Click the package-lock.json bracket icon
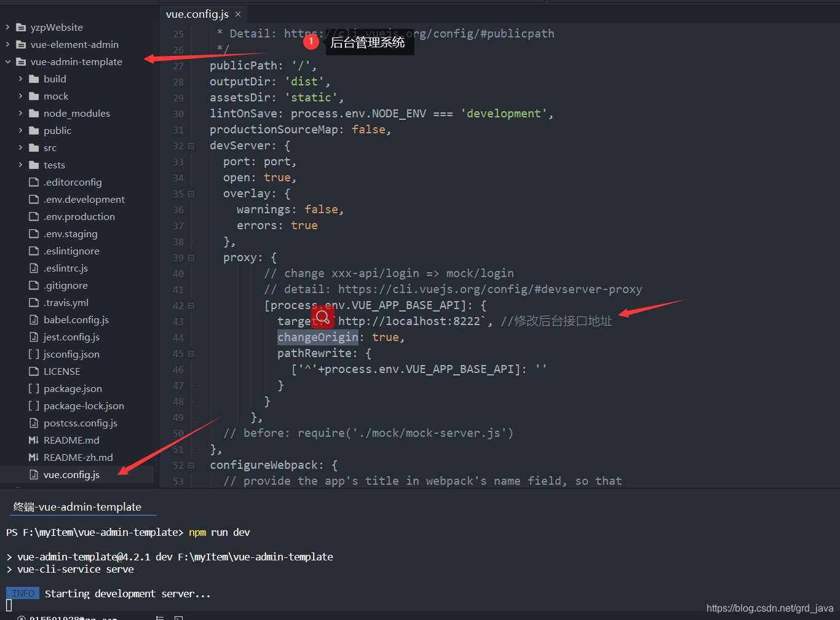840x620 pixels. tap(34, 406)
